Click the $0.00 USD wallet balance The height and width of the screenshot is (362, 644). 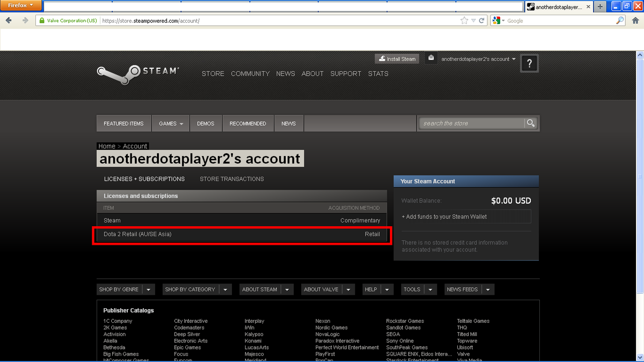click(x=511, y=201)
